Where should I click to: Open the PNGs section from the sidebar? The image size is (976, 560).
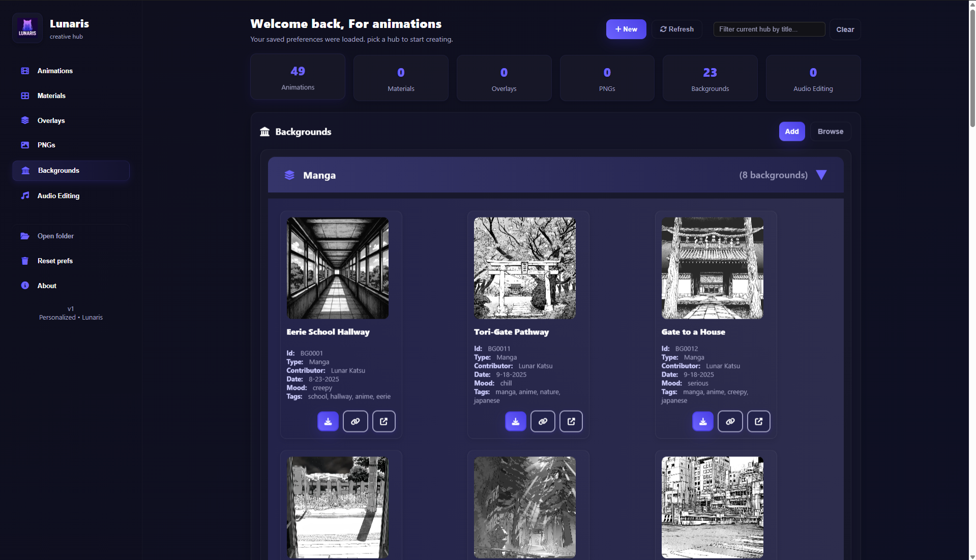coord(46,145)
